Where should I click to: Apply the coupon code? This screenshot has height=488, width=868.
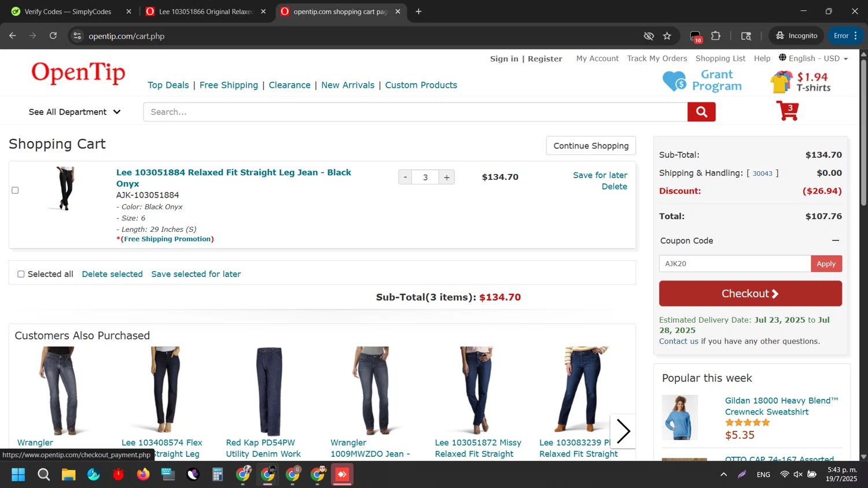pyautogui.click(x=826, y=264)
